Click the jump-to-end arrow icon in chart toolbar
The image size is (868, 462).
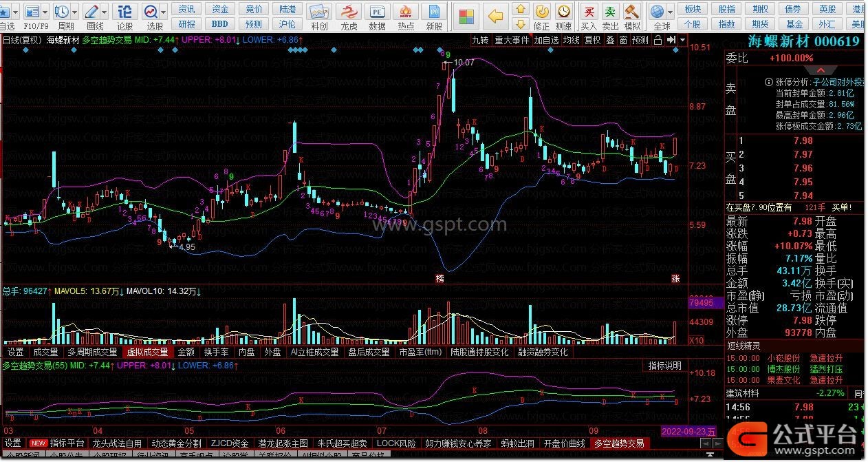click(671, 40)
